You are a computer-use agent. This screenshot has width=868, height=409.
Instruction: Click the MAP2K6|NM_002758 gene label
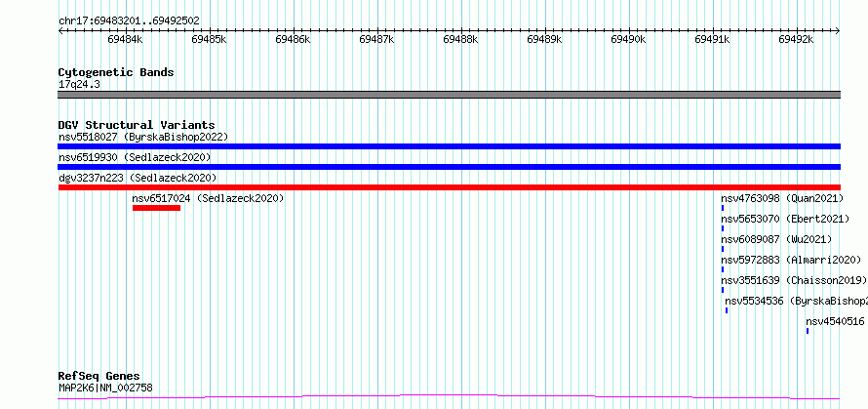tap(105, 388)
